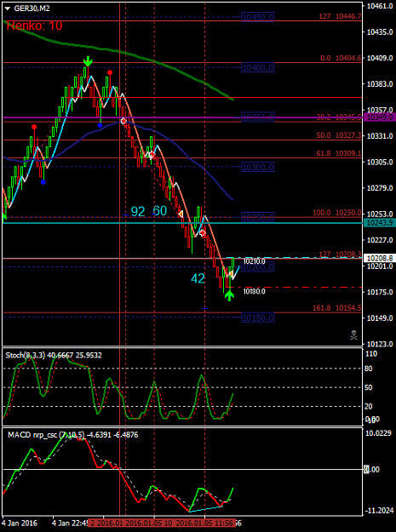Click the -11.2024 value on MACD scale
The width and height of the screenshot is (396, 532).
378,511
